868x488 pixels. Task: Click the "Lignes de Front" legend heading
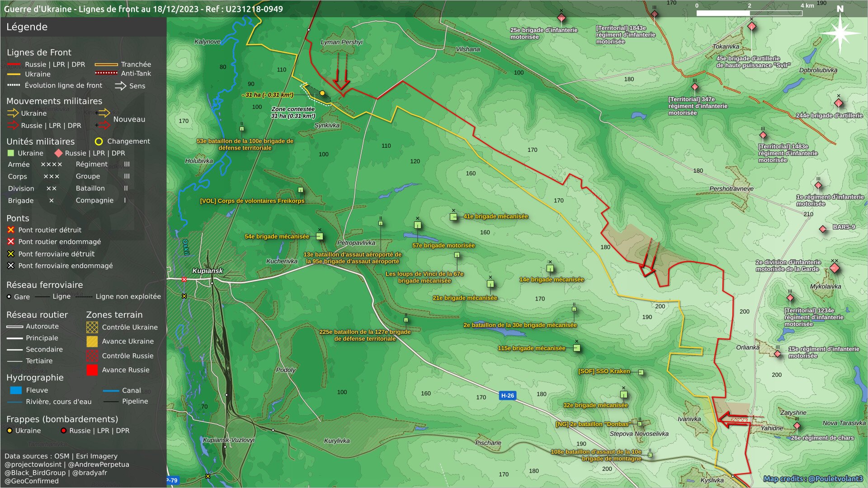pyautogui.click(x=39, y=52)
